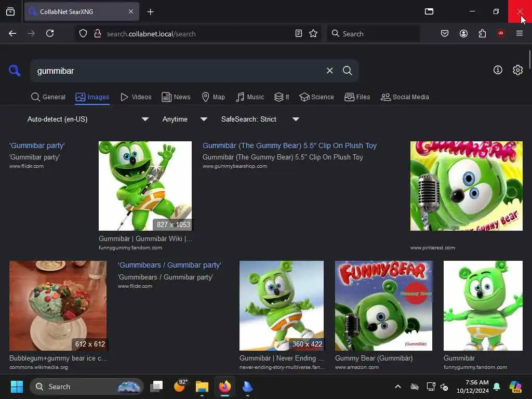Click the page vertical scrollbar

coord(529,59)
